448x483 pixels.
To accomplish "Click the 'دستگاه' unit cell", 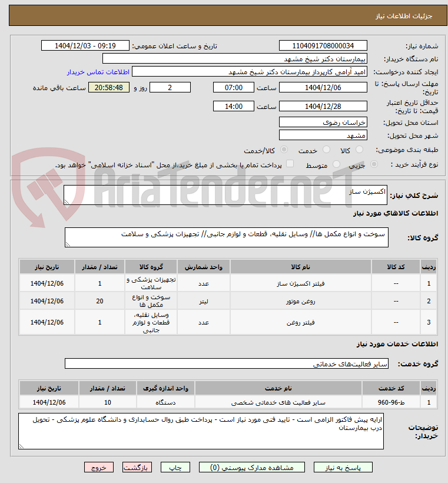I will (165, 402).
